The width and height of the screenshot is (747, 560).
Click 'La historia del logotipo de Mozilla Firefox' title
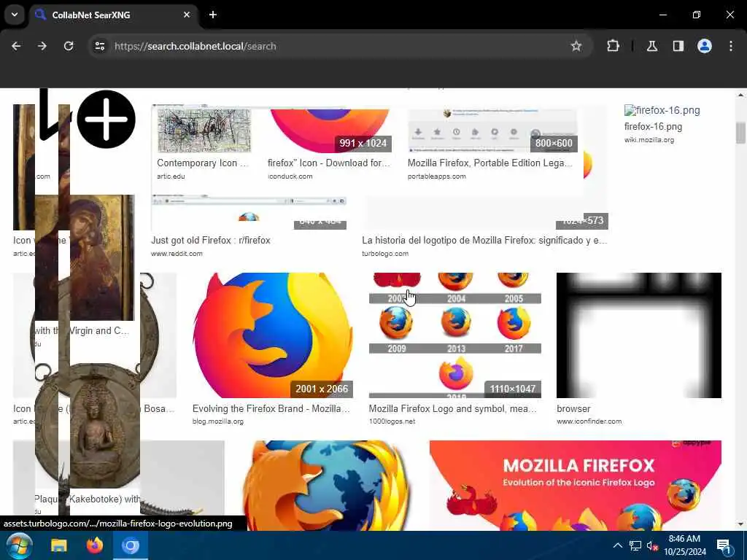(484, 241)
